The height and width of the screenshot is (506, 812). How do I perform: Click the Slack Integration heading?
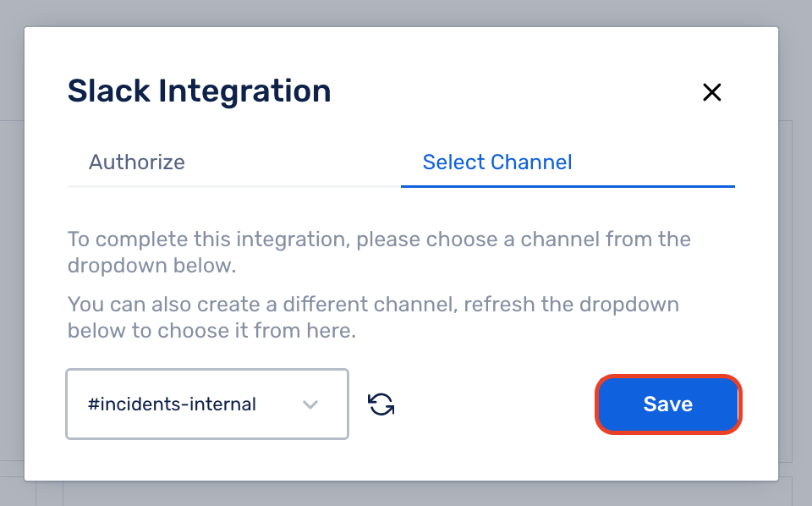[x=200, y=91]
